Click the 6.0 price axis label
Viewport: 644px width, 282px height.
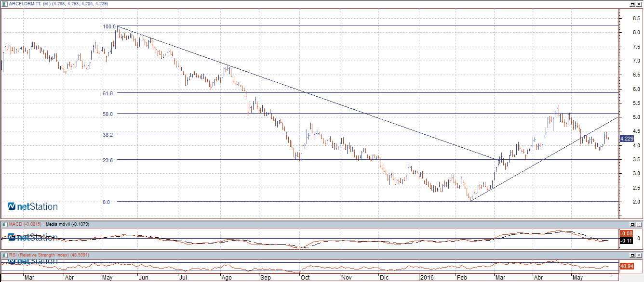pos(636,89)
